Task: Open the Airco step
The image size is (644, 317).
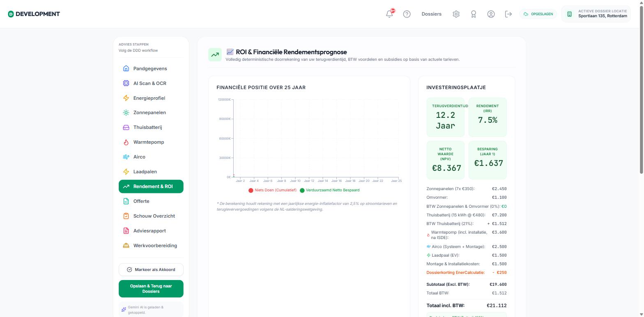Action: point(151,157)
